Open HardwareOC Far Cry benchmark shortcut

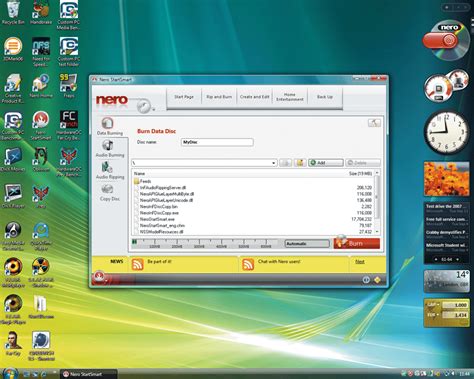point(69,125)
